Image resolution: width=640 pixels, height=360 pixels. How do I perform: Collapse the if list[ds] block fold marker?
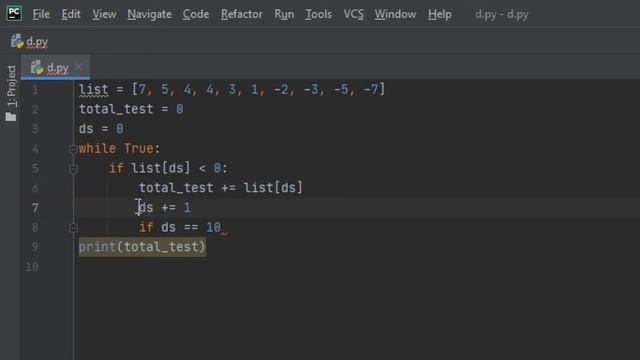(x=73, y=169)
